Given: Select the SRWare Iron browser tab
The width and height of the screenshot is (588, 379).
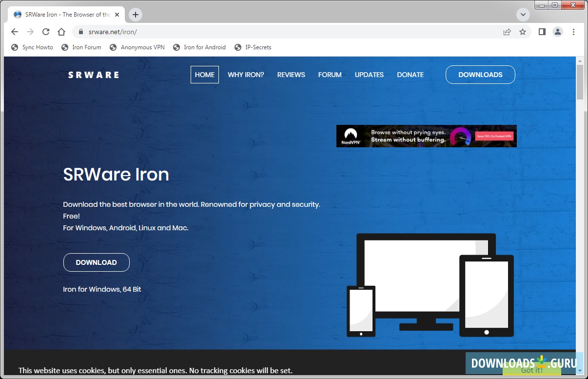Looking at the screenshot, I should [x=67, y=15].
